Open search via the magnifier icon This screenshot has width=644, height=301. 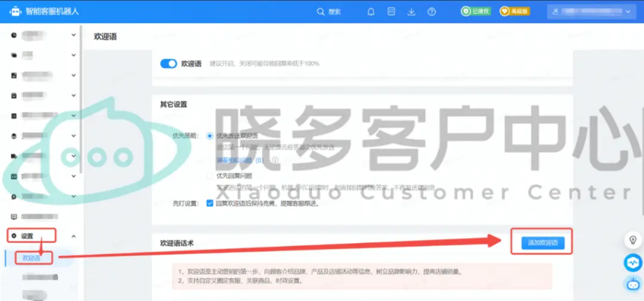320,12
